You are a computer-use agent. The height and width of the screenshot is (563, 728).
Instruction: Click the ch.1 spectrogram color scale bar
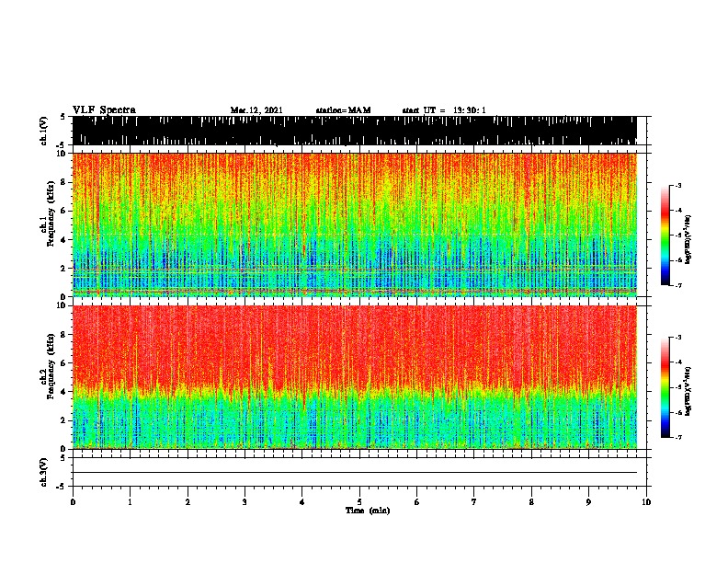pyautogui.click(x=665, y=236)
